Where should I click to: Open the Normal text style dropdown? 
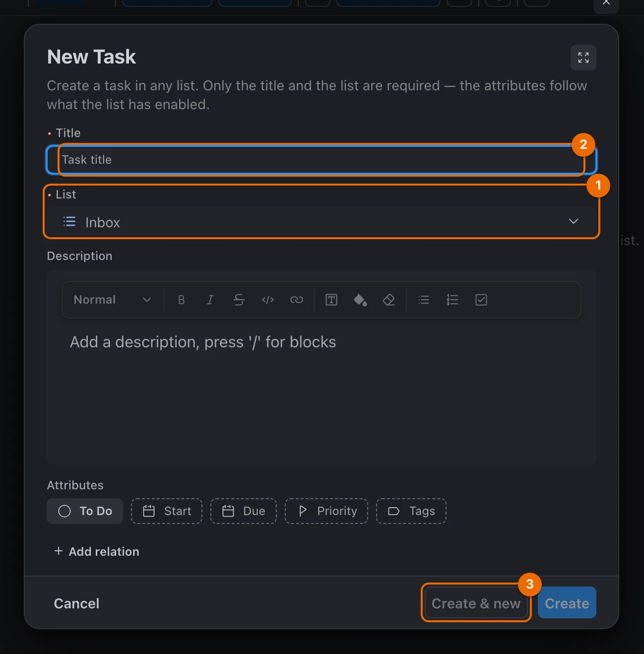point(112,300)
